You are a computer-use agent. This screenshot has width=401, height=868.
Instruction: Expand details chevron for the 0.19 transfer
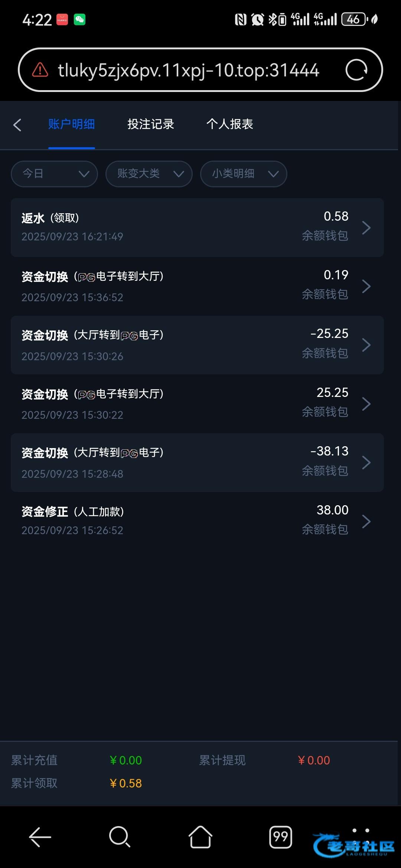[366, 286]
